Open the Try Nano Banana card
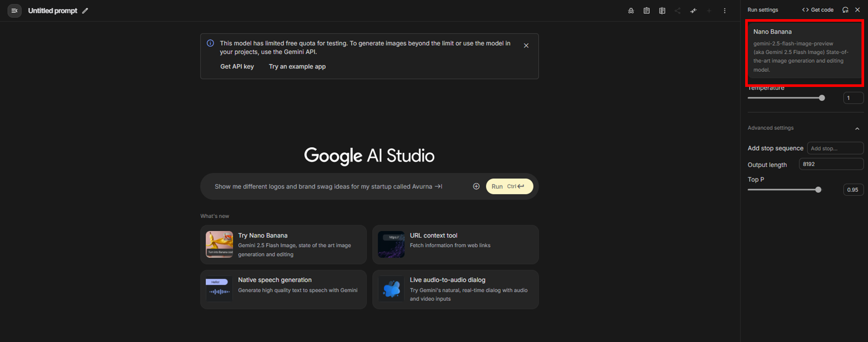 click(x=283, y=245)
